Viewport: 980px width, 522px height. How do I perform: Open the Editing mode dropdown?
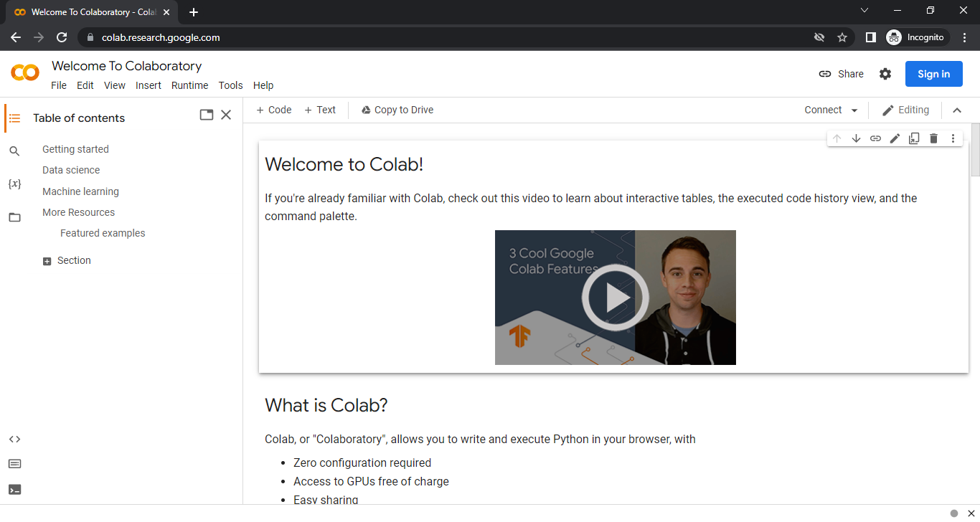905,110
